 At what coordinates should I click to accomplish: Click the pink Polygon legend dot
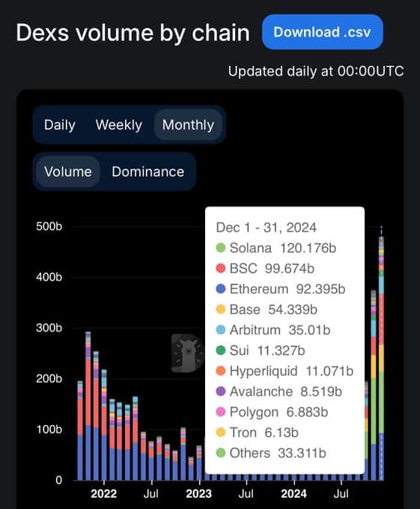[221, 412]
